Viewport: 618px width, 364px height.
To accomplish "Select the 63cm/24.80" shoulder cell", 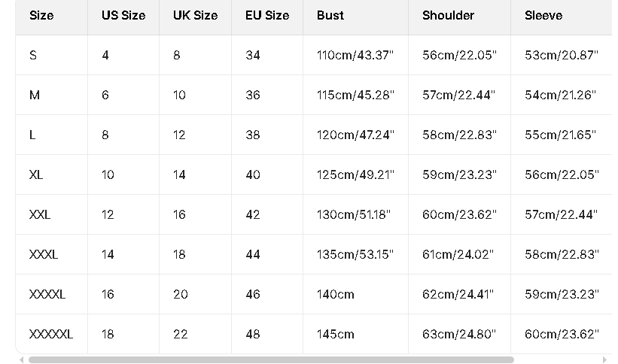I will pyautogui.click(x=459, y=334).
